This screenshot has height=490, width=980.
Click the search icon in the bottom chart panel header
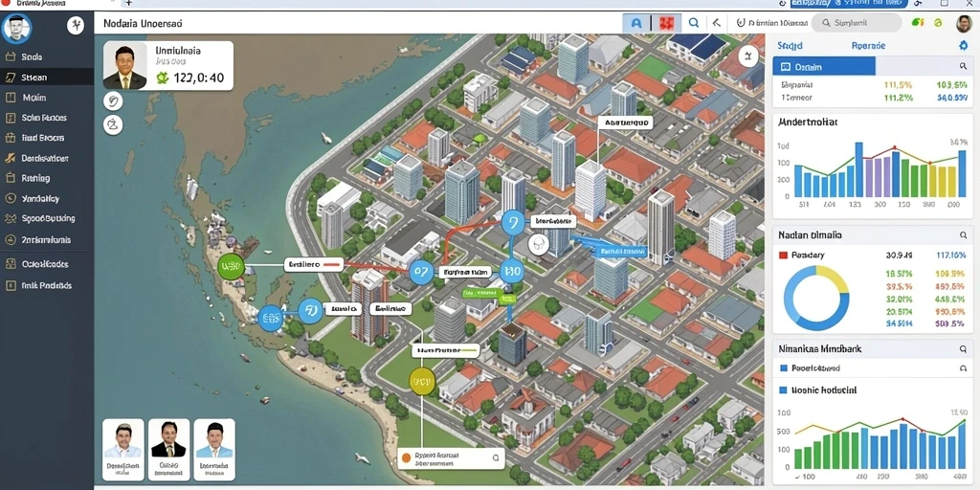963,348
